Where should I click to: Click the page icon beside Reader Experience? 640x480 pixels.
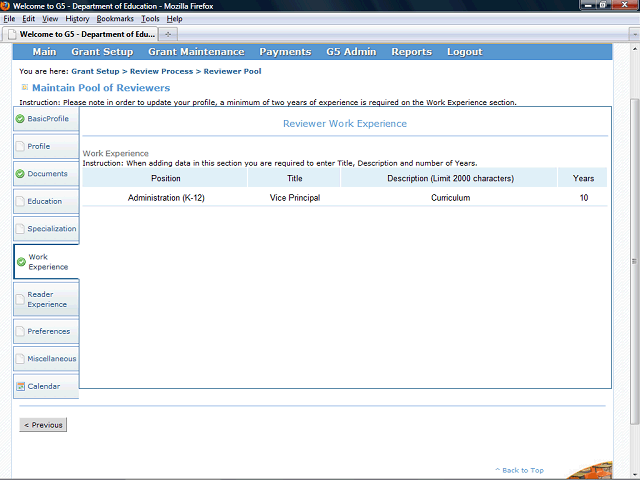pyautogui.click(x=20, y=299)
